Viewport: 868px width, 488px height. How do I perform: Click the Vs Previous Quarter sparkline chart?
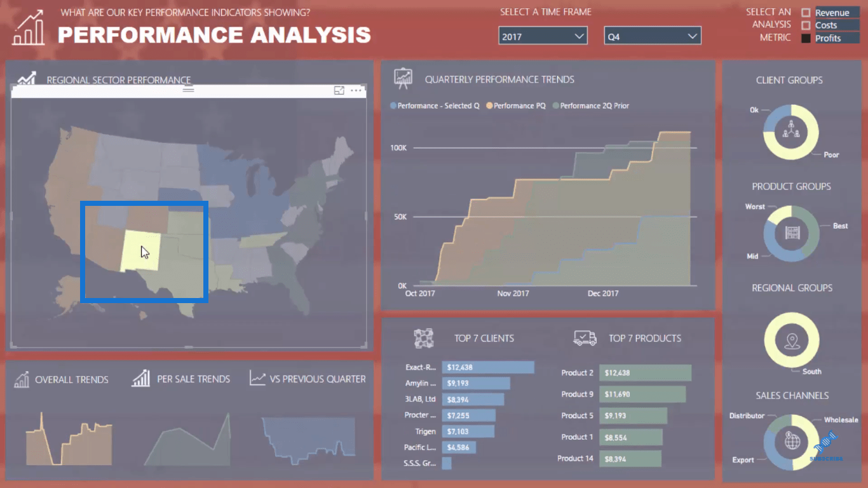tap(308, 437)
